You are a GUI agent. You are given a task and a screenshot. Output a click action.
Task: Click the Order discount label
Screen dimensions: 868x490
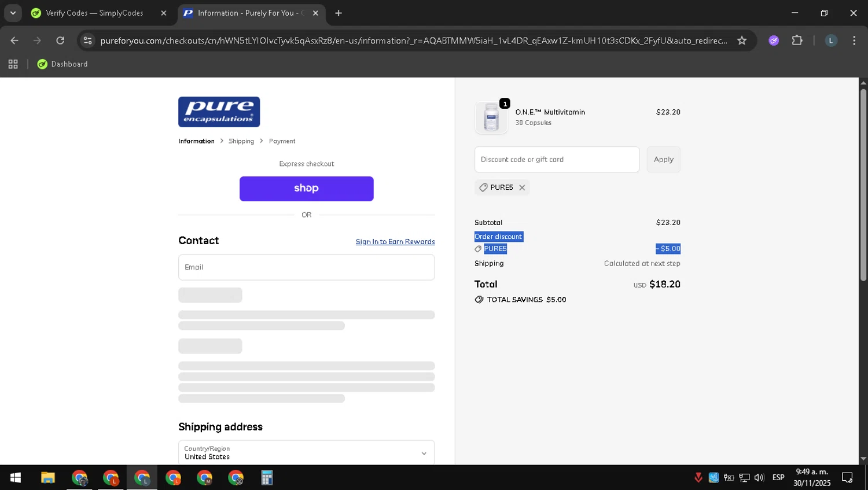tap(498, 237)
